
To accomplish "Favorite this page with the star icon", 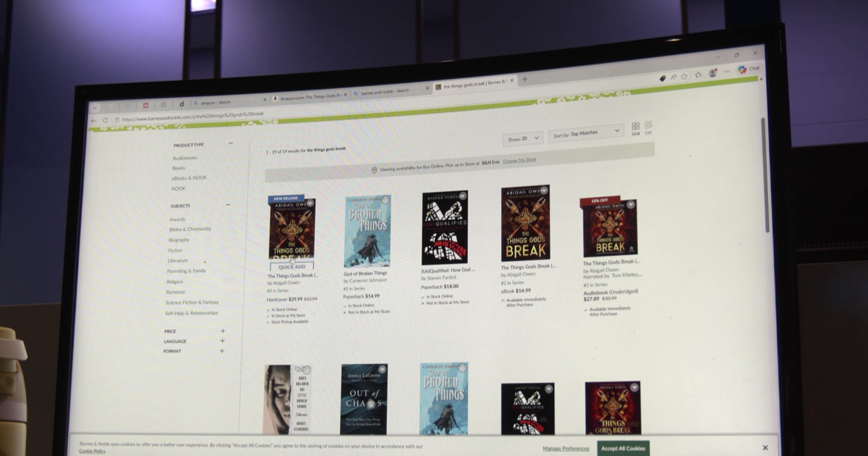I will tap(684, 76).
